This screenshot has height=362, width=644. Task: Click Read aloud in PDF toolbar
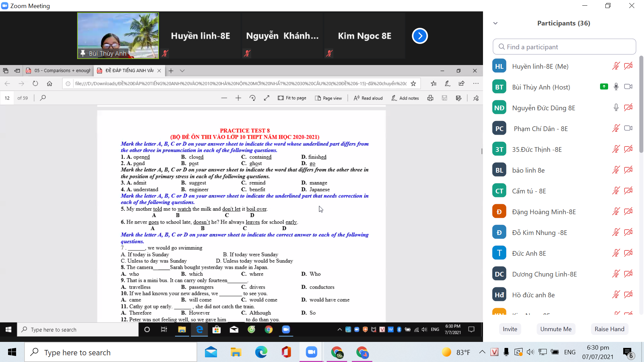click(368, 98)
